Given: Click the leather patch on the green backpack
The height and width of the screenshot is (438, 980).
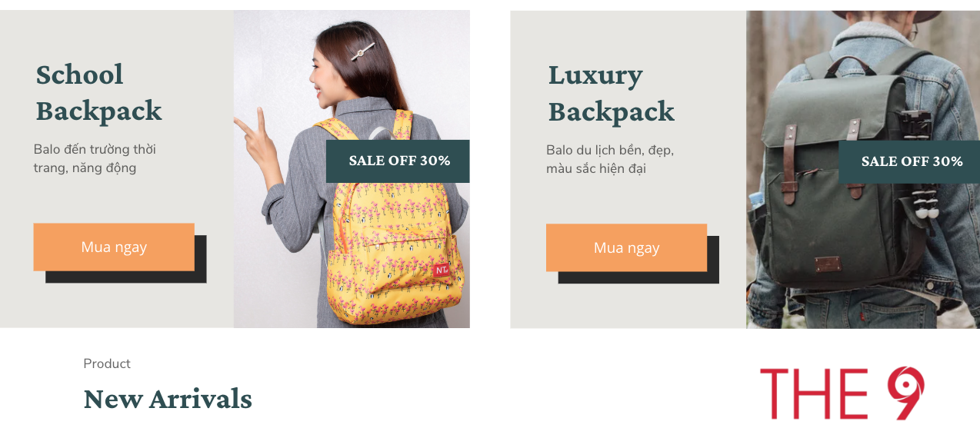Looking at the screenshot, I should tap(828, 264).
